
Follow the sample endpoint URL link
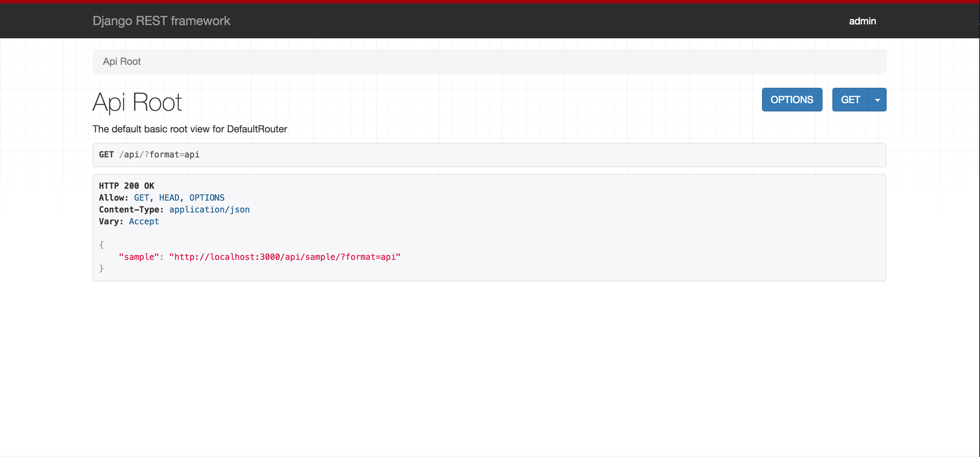click(285, 257)
